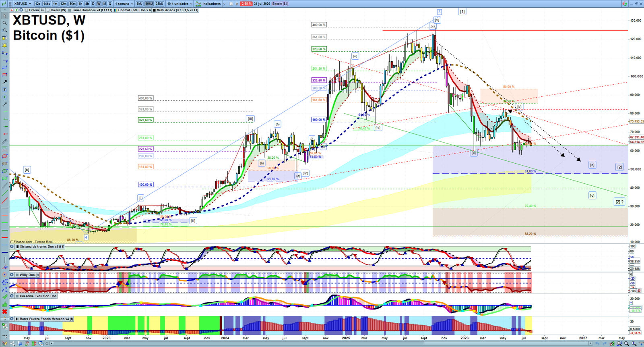Screen dimensions: 644x347
Task: Open the XBTUSD symbol dropdown
Action: tap(23, 4)
